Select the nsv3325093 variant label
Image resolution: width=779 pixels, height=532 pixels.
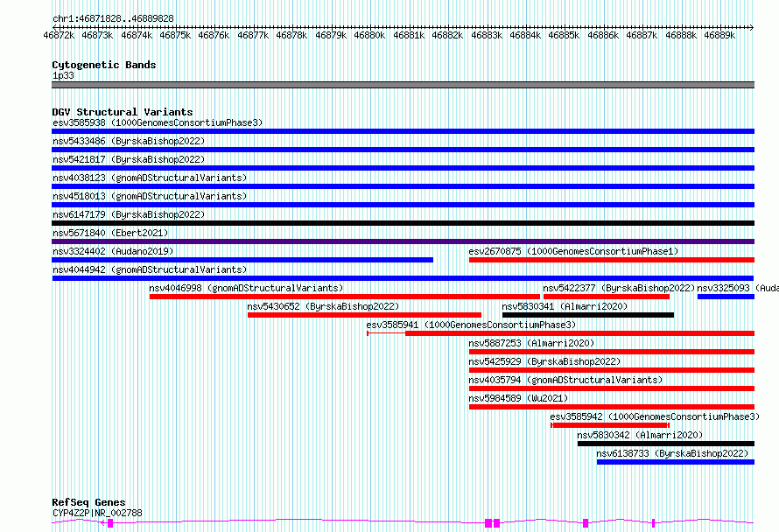(738, 288)
